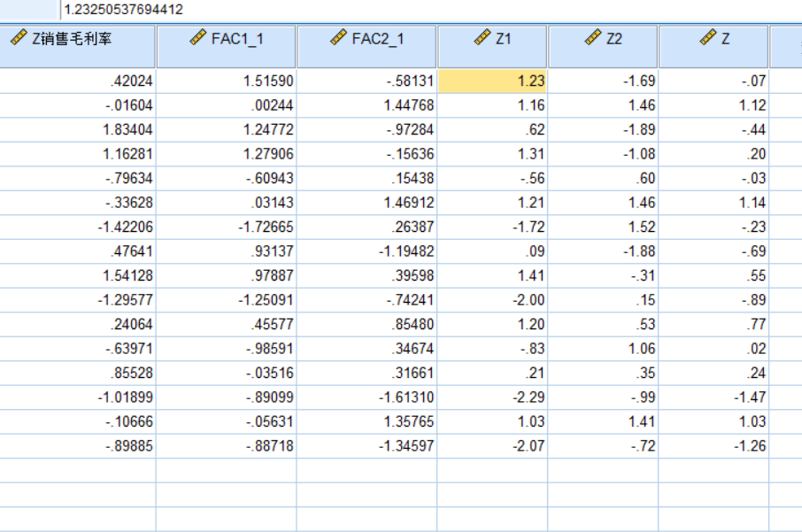Screen dimensions: 802x532
Task: Click the ruler icon beside FAC2_1
Action: [339, 37]
